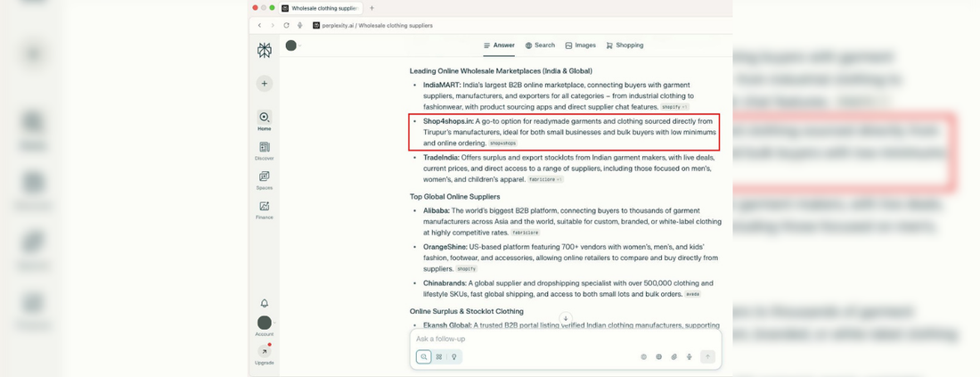
Task: Start a new thread with the plus button
Action: click(265, 84)
